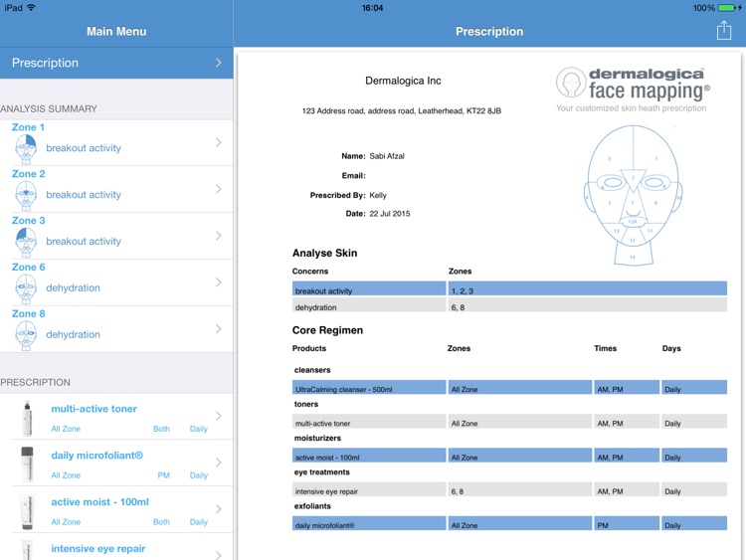The image size is (746, 560).
Task: Click the name Sabi Afzal
Action: coord(387,156)
